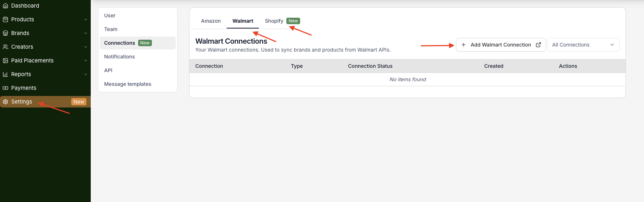The image size is (644, 202).
Task: Click Add Walmart Connection button
Action: pos(500,45)
